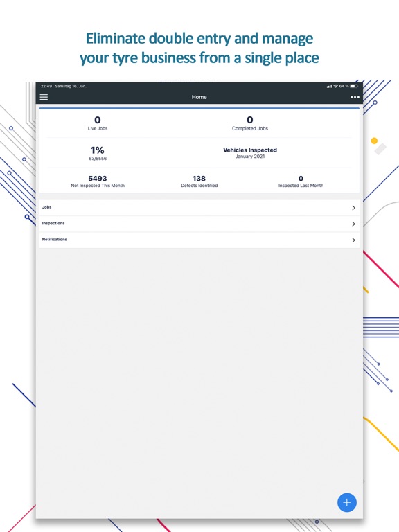Tap the Vehicles Inspected heading
This screenshot has width=399, height=532.
click(x=250, y=150)
